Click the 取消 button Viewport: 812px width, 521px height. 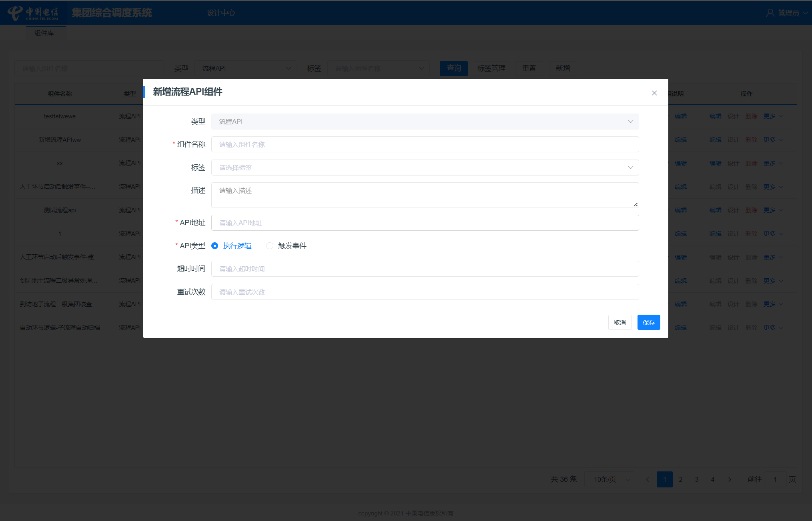click(x=620, y=322)
